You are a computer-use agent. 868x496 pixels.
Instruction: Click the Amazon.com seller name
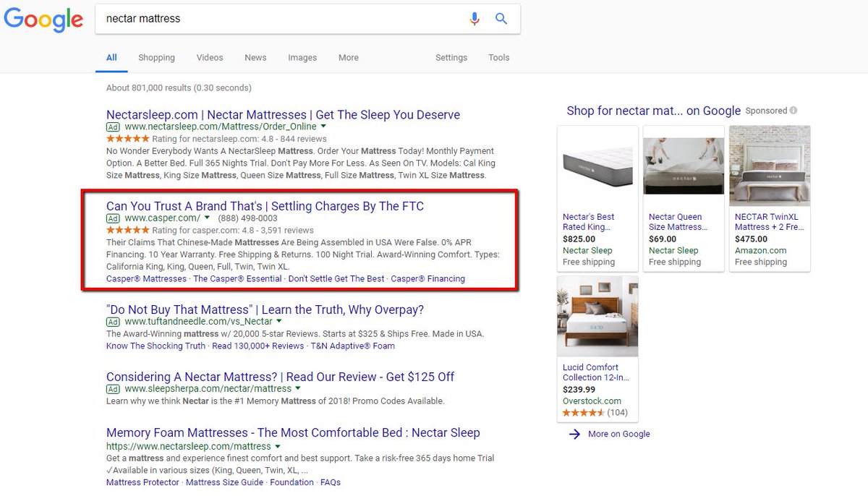coord(760,251)
